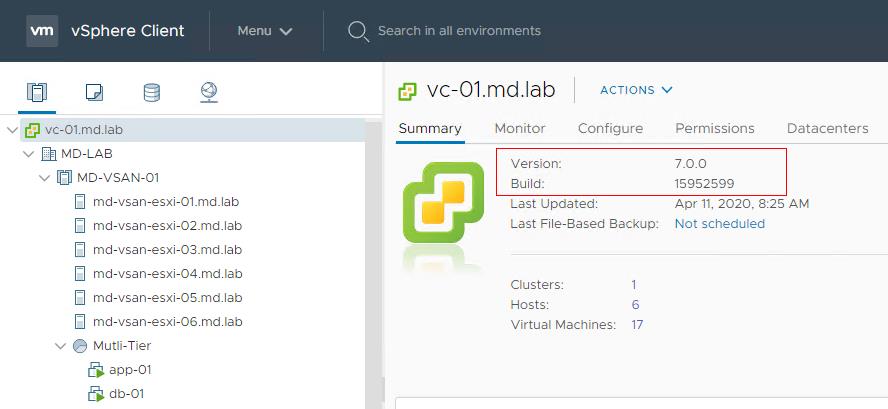Viewport: 888px width, 409px height.
Task: Collapse the Mutli-Tier resource pool
Action: [x=61, y=346]
